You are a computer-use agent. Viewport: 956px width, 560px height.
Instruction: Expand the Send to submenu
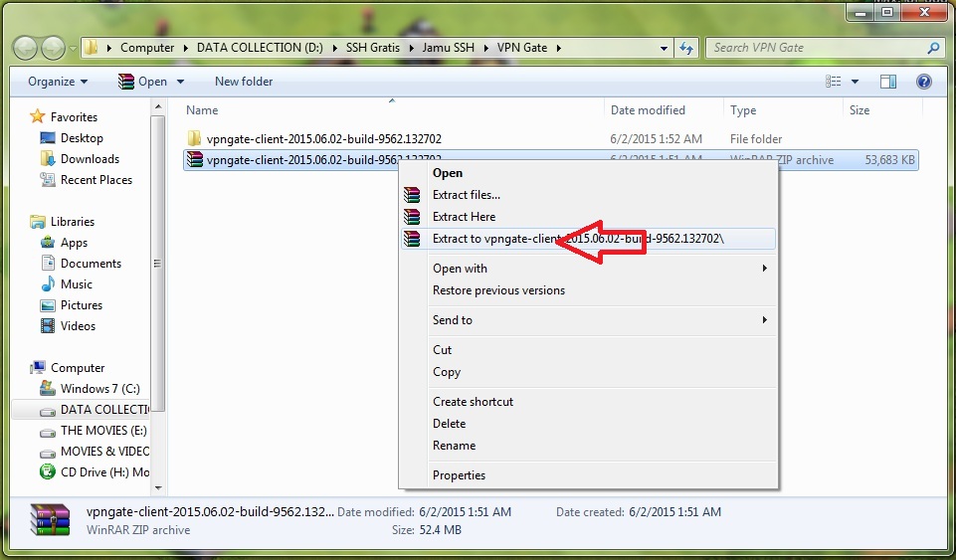588,320
